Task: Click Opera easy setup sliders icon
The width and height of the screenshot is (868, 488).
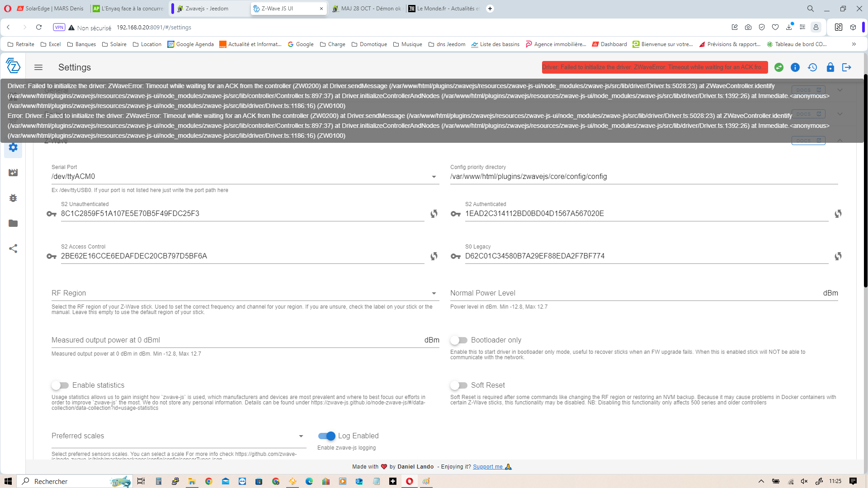Action: tap(802, 27)
